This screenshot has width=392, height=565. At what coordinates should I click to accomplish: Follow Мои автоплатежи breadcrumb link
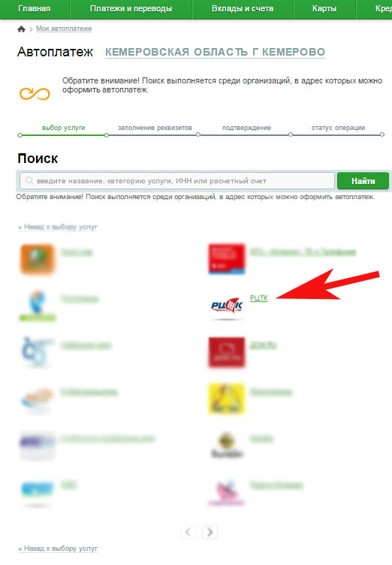(x=64, y=29)
